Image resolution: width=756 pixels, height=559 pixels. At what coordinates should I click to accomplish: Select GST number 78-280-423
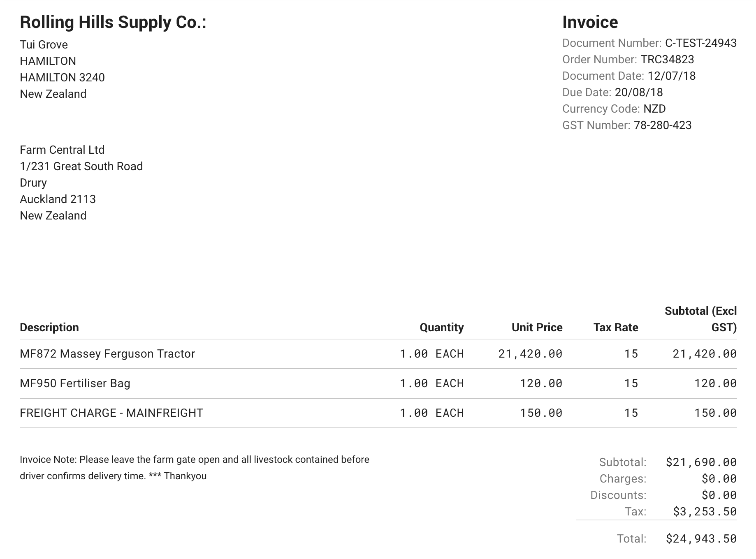tap(662, 125)
